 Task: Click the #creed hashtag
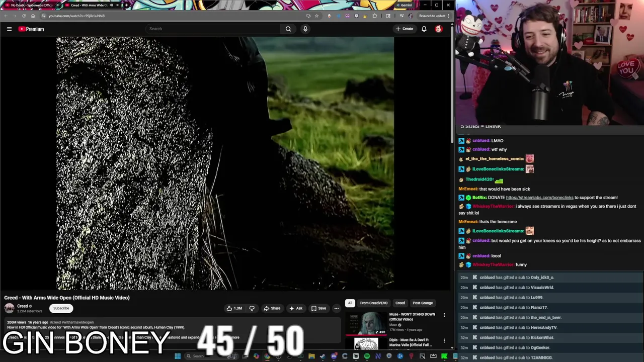[55, 322]
